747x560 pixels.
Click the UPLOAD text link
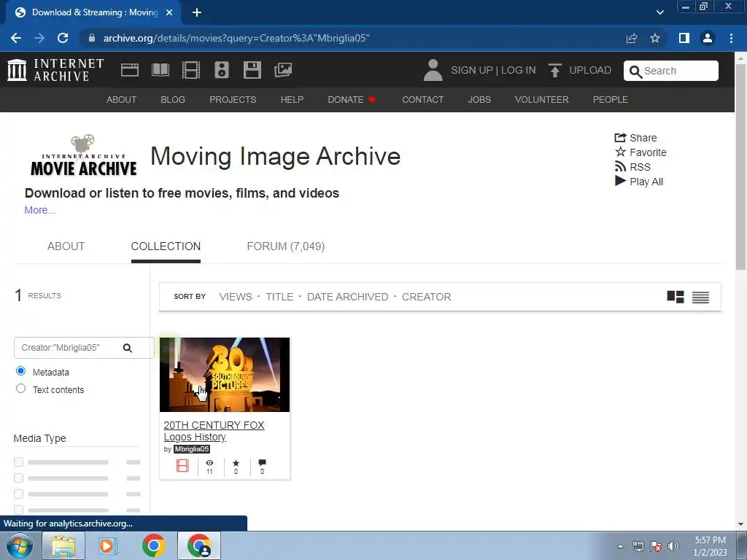(589, 70)
